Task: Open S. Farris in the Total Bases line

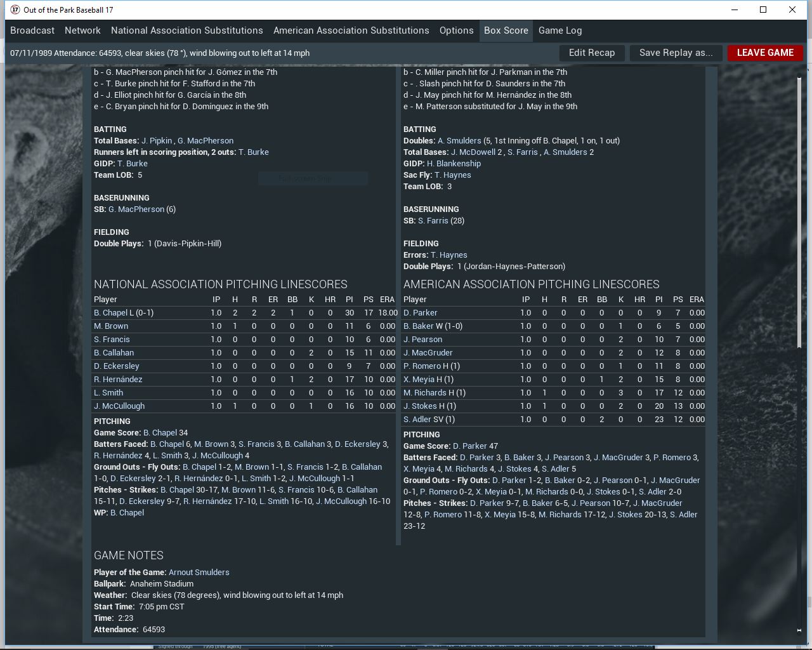Action: pos(523,152)
